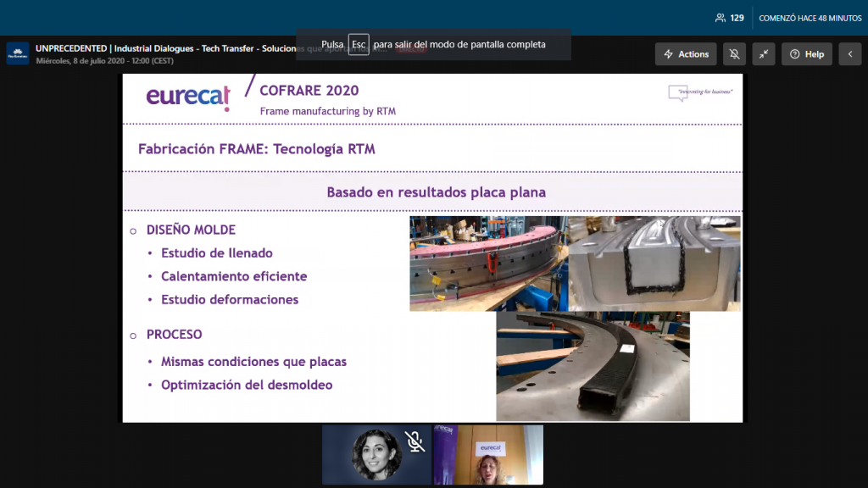Image resolution: width=868 pixels, height=488 pixels.
Task: Click the crossed-out microphone icon on speaker thumbnail
Action: [414, 441]
